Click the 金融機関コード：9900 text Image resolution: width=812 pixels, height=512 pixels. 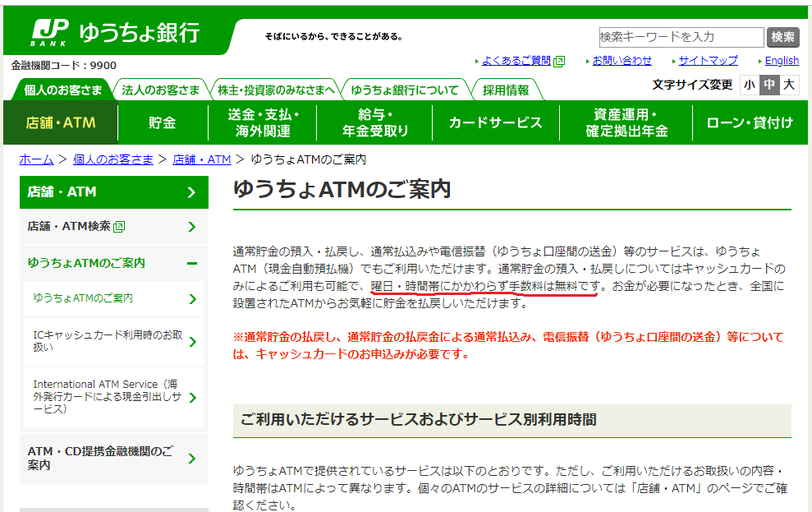64,66
